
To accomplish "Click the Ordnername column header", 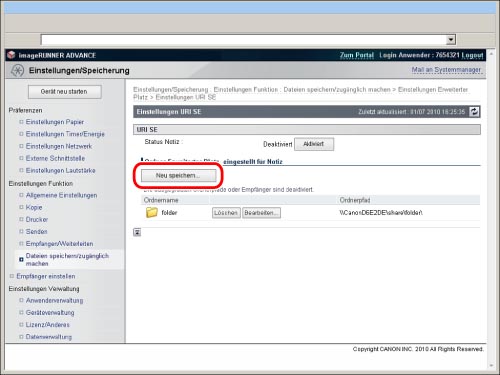I will [x=161, y=200].
